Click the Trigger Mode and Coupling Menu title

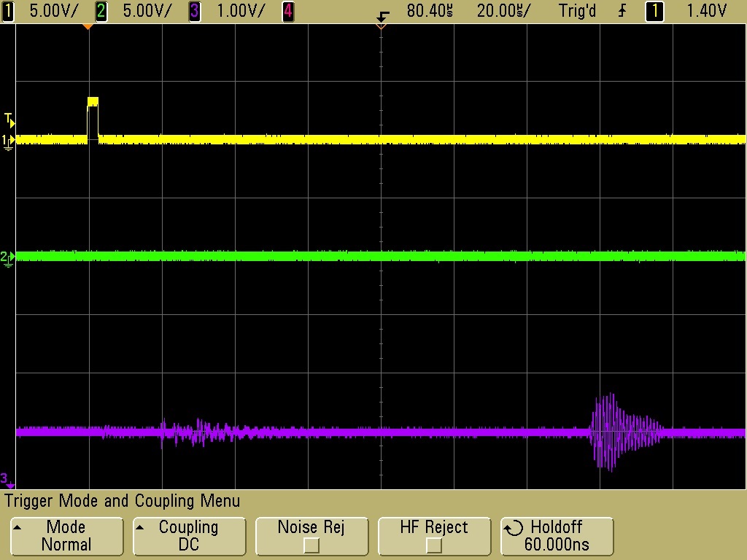123,501
